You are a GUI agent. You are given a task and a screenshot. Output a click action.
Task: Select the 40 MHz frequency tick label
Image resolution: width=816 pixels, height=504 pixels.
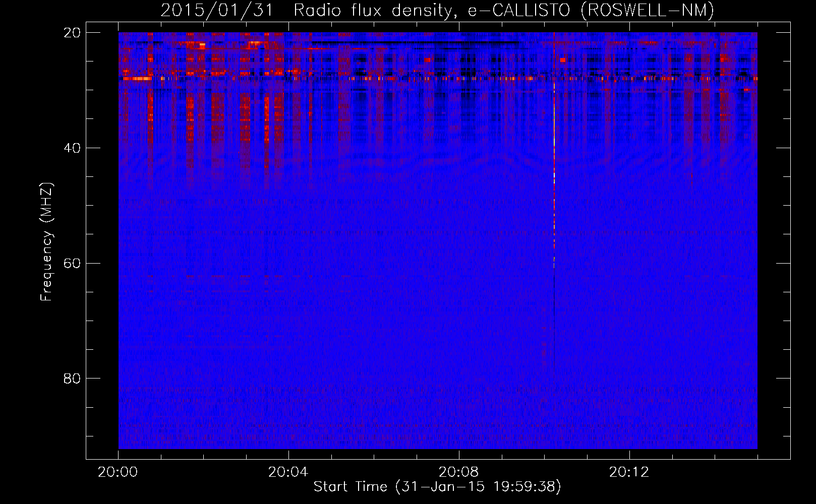point(73,148)
